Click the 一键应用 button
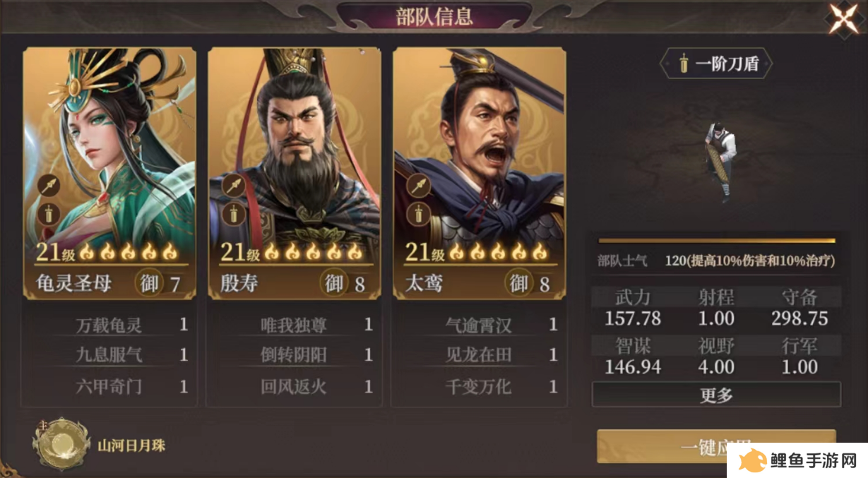 click(716, 447)
